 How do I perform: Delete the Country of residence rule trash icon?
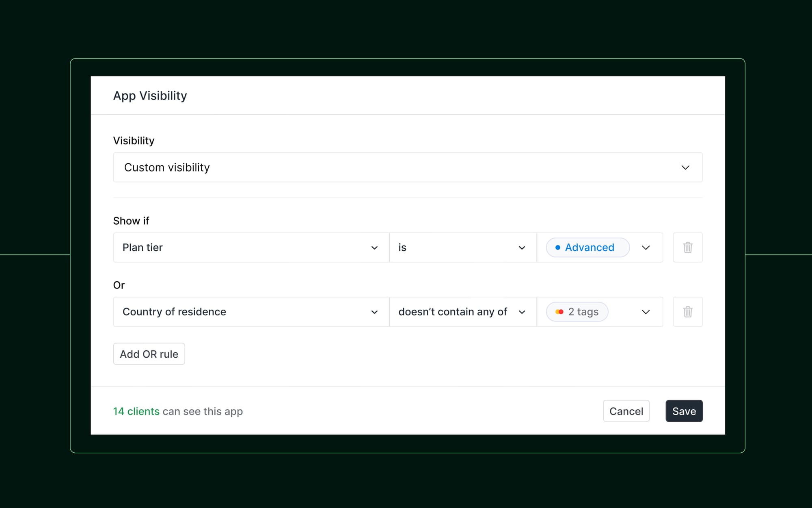[x=688, y=312]
